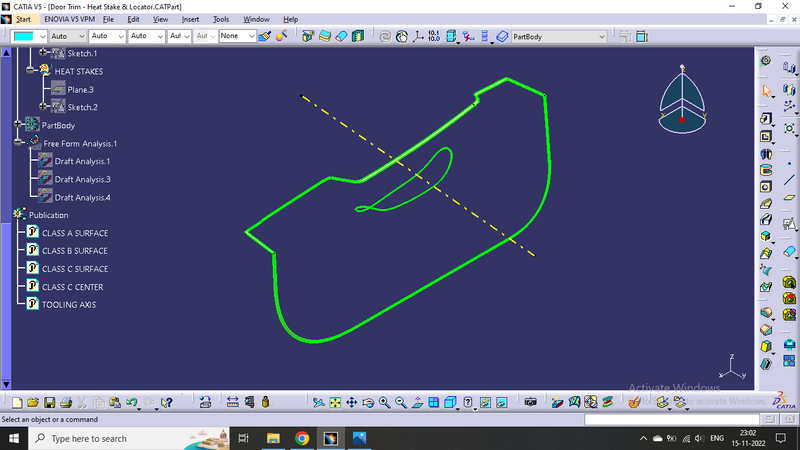Click the Measure Inertia weight icon

(x=265, y=402)
